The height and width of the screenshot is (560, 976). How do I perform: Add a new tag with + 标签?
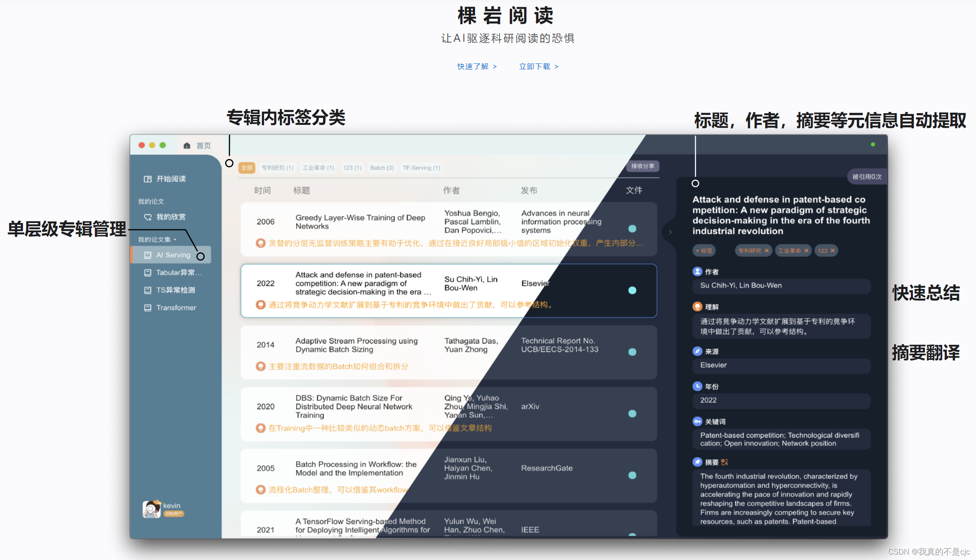pyautogui.click(x=704, y=251)
